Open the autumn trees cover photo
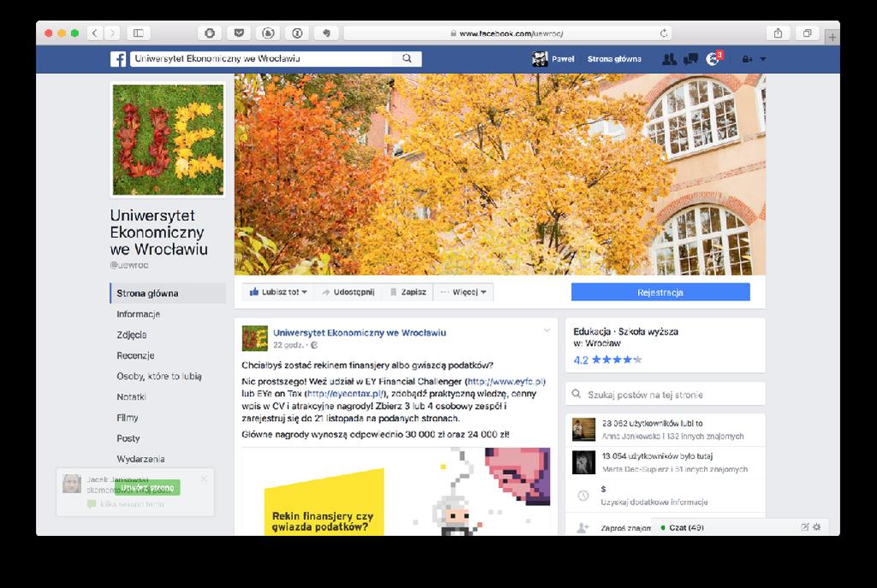This screenshot has width=877, height=588. click(x=499, y=175)
